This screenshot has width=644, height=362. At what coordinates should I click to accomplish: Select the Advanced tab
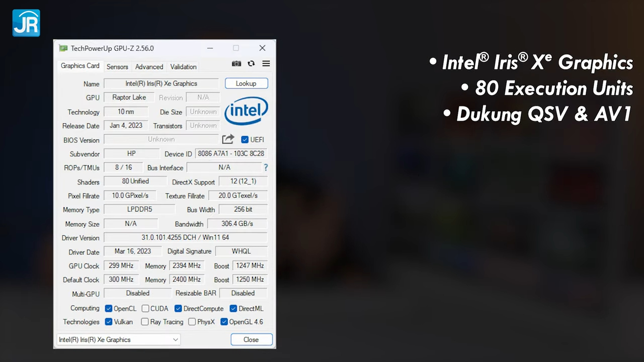(x=149, y=66)
